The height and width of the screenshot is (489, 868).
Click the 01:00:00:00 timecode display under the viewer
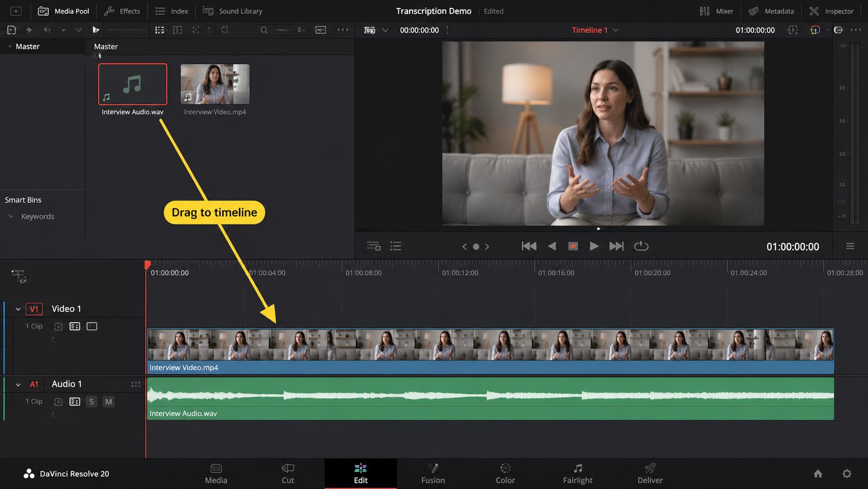(793, 247)
